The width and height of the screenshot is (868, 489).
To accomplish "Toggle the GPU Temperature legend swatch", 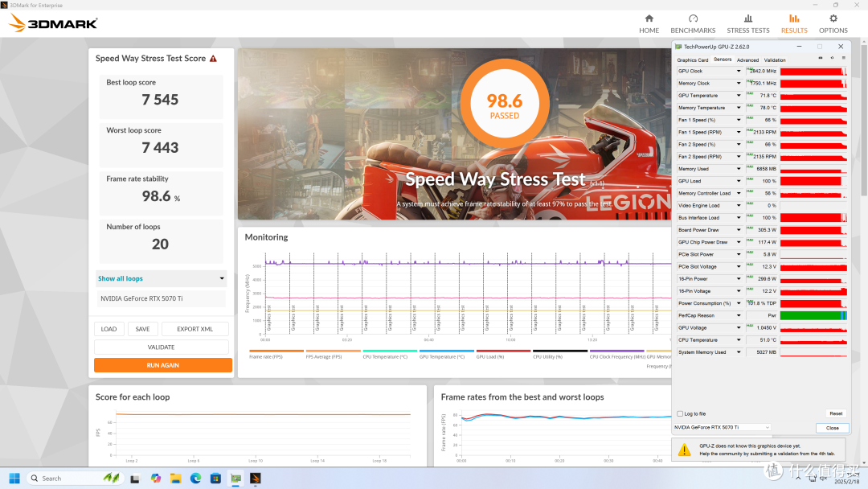I will tap(447, 351).
